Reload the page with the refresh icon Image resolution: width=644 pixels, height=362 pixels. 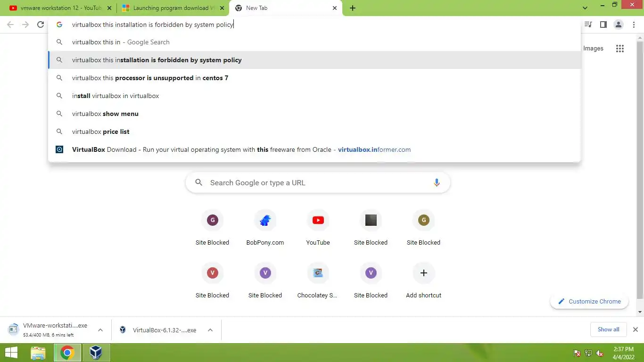41,25
